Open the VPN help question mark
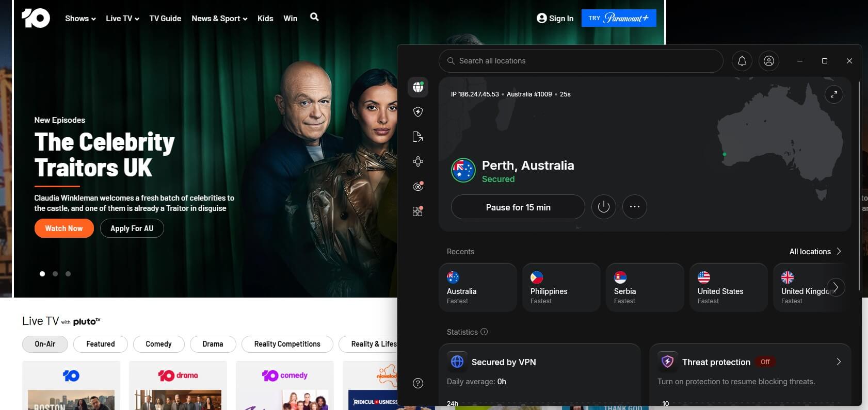 tap(418, 383)
